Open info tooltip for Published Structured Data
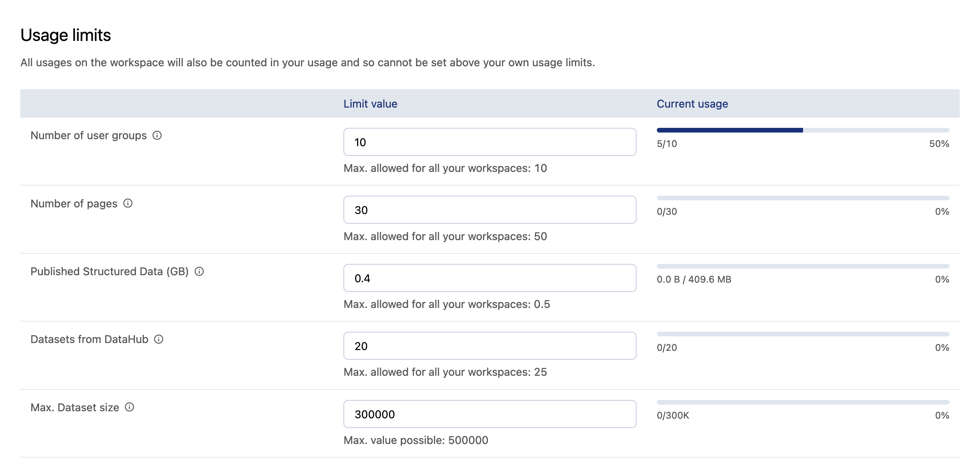 (x=199, y=271)
